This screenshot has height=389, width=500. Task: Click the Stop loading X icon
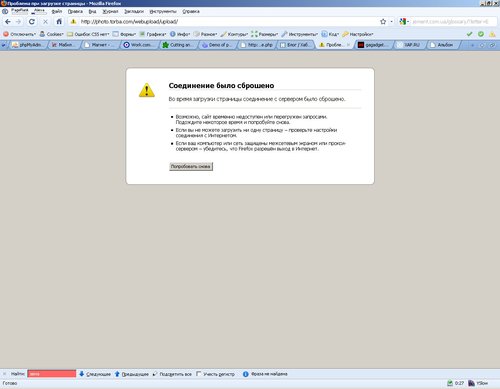(46, 22)
